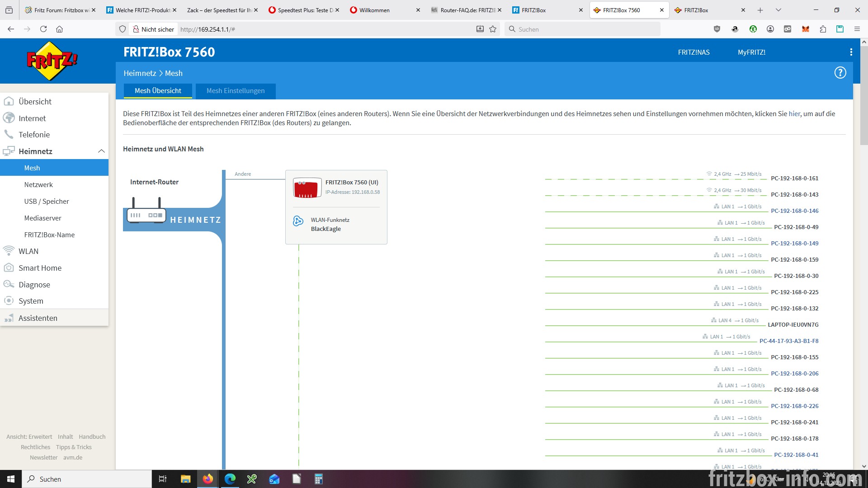This screenshot has height=488, width=868.
Task: Open Outlook from the taskbar
Action: pyautogui.click(x=274, y=479)
